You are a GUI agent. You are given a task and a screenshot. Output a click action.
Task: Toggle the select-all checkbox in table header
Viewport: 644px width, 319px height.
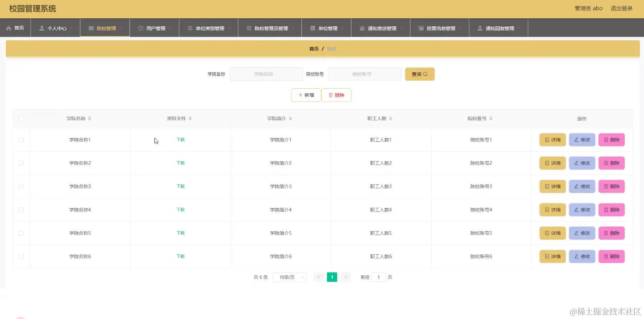(x=21, y=119)
